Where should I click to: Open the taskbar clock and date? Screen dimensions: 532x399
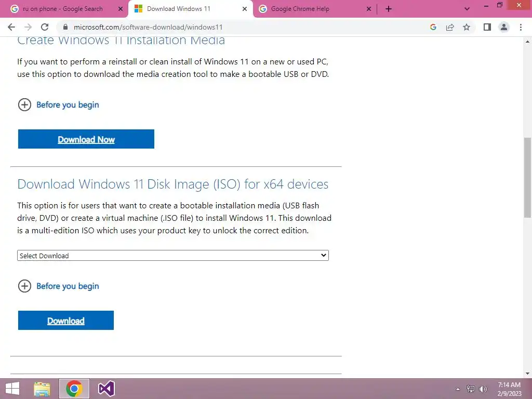(509, 389)
